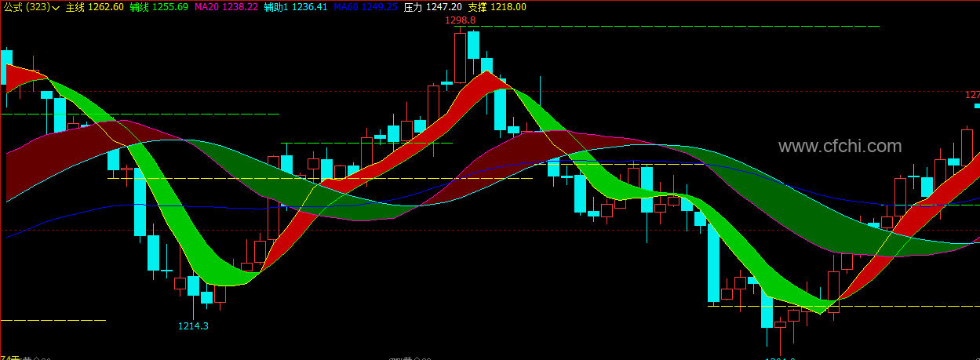Select the MA60 1249.25 indicator label
Screen dimensions: 980x360
tap(366, 7)
